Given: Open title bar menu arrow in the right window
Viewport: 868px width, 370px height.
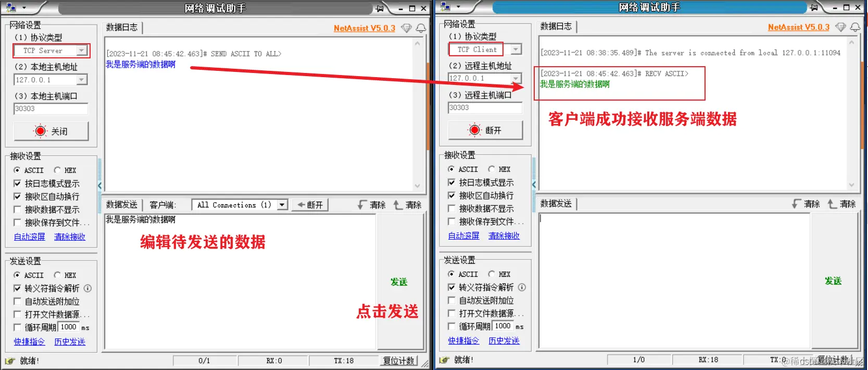Looking at the screenshot, I should coord(458,7).
